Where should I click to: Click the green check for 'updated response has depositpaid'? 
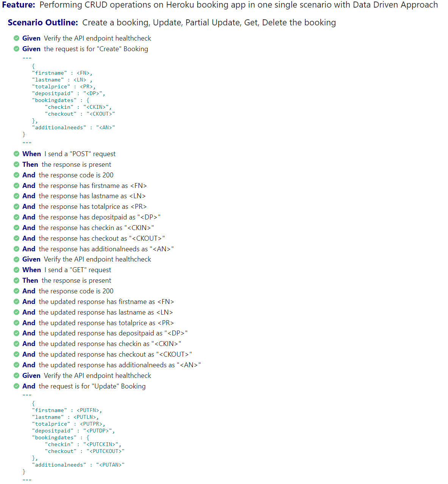coord(16,333)
